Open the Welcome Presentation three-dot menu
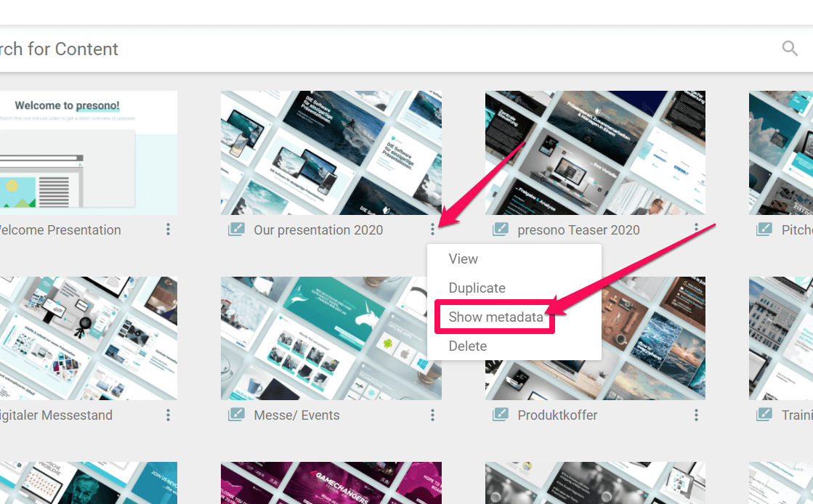Viewport: 813px width, 504px height. click(x=168, y=229)
